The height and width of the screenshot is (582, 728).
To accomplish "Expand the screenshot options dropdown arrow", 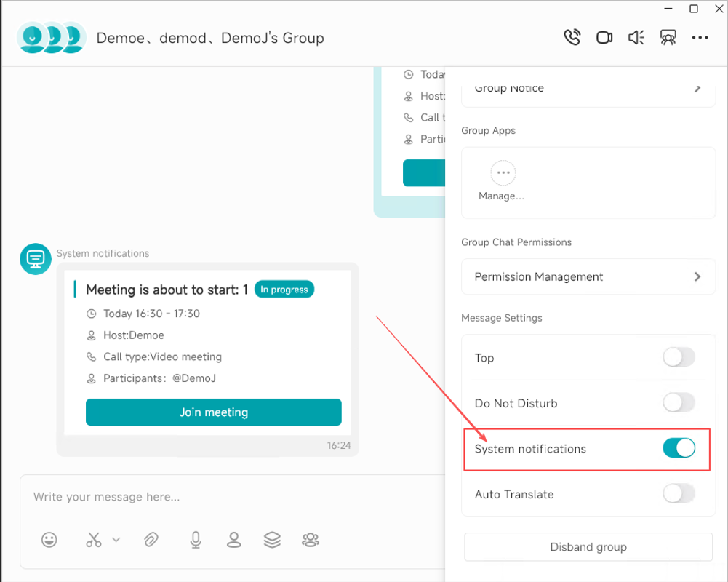I will tap(116, 540).
